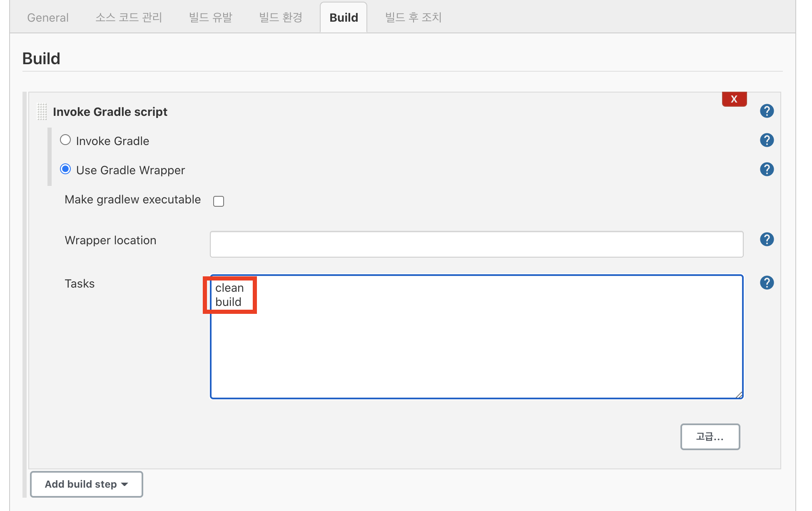Viewport: 812px width, 511px height.
Task: Switch to the General tab
Action: (x=48, y=18)
